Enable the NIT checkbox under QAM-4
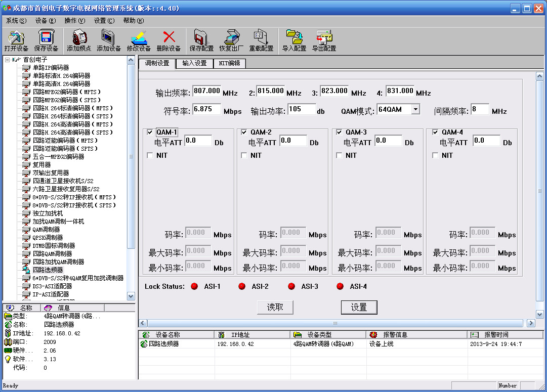The height and width of the screenshot is (392, 547). [x=435, y=156]
